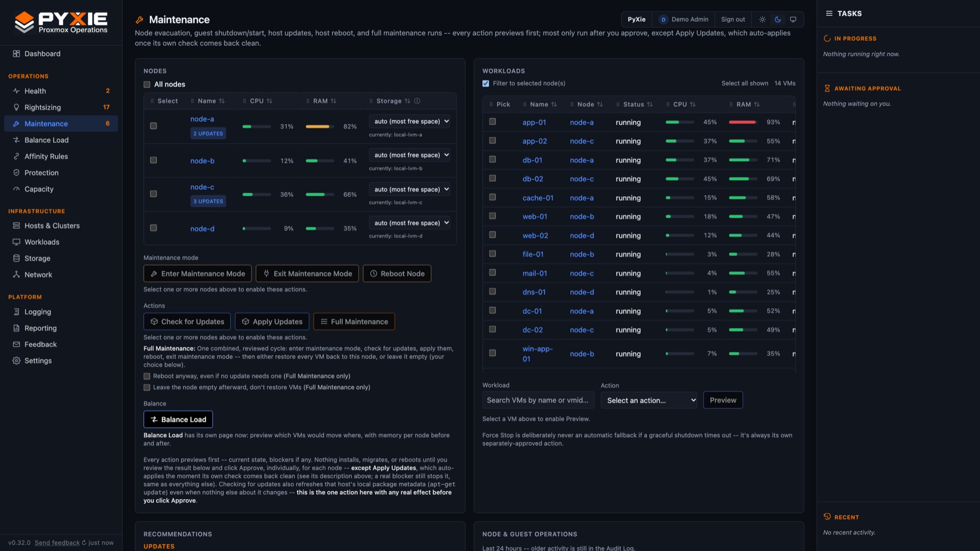Screen dimensions: 980x551
Task: Click the Reboot Node button
Action: coord(397,273)
